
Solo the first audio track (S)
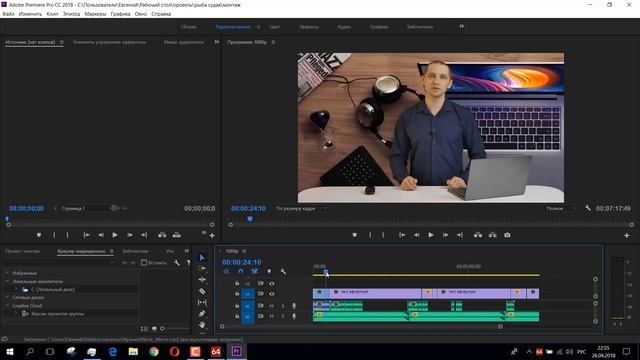283,306
